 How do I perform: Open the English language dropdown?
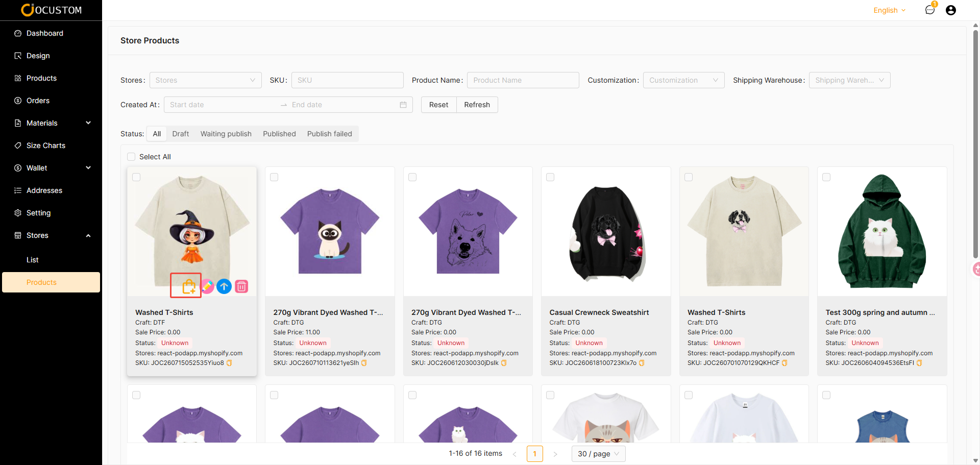coord(890,10)
